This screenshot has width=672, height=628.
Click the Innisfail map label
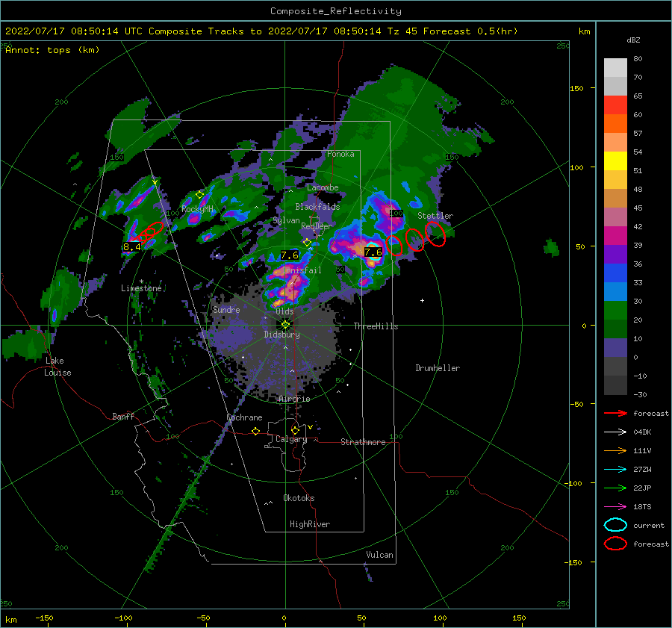pyautogui.click(x=302, y=270)
